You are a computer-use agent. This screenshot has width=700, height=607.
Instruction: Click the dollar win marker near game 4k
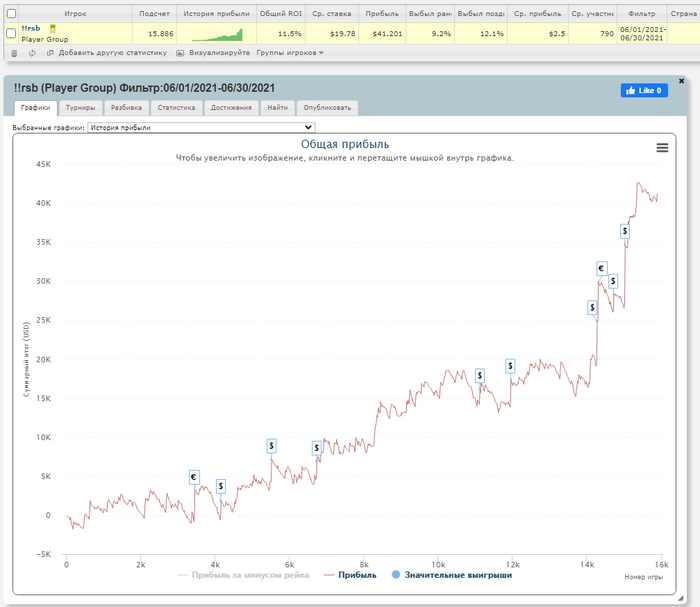coord(221,486)
